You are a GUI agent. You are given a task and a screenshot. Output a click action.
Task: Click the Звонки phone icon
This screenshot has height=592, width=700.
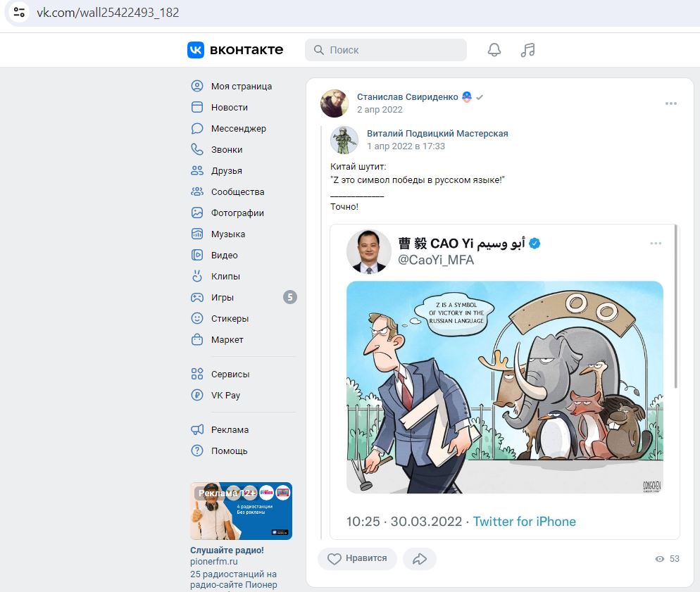197,149
